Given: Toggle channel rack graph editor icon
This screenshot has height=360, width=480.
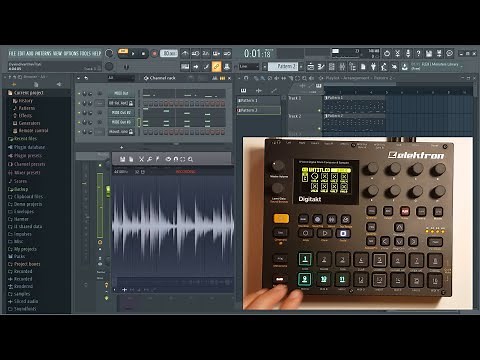Looking at the screenshot, I should coord(214,78).
